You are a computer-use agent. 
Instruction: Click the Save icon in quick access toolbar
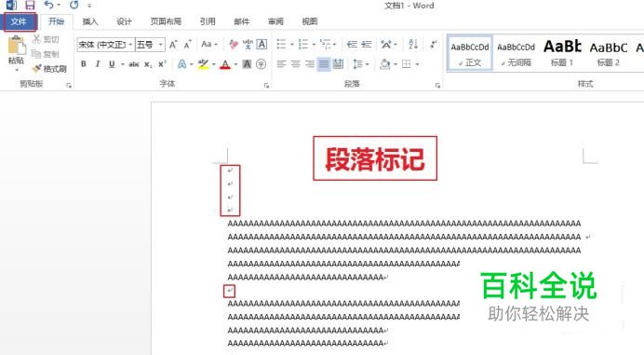(x=30, y=5)
